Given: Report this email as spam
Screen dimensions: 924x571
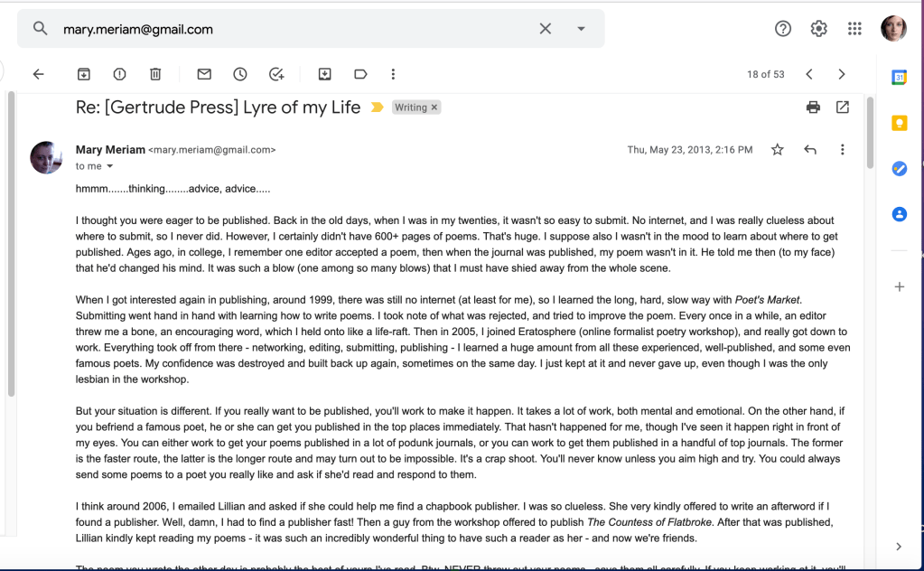Looking at the screenshot, I should pos(119,74).
